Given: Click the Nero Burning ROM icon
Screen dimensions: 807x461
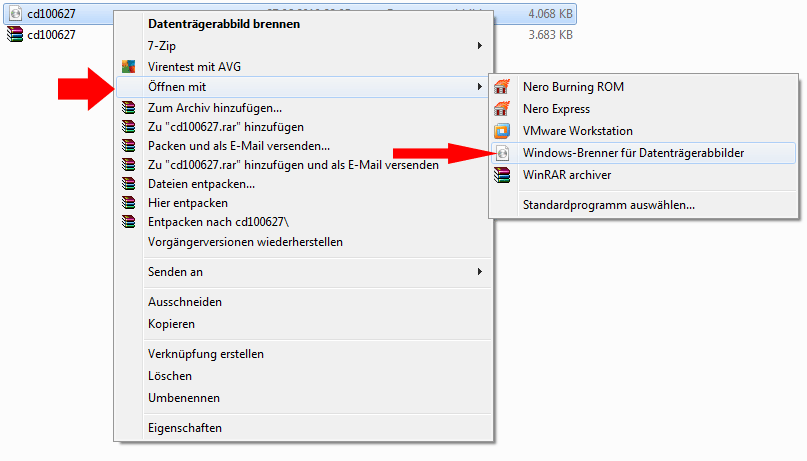Looking at the screenshot, I should point(503,87).
